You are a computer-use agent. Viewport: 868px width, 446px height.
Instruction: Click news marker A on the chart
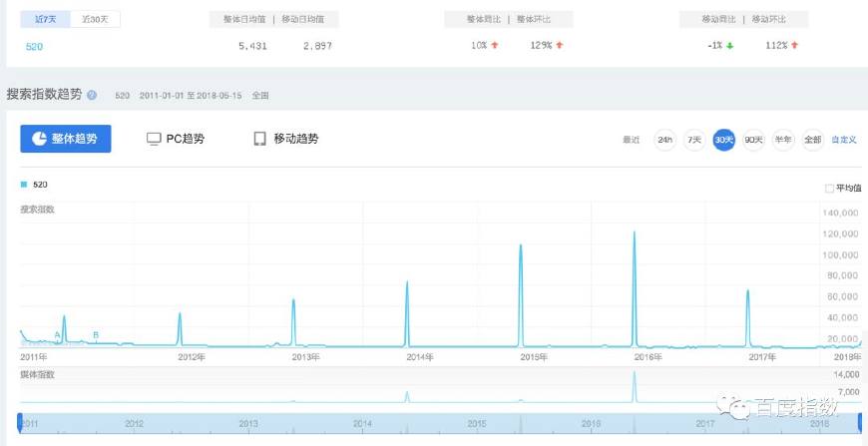57,335
